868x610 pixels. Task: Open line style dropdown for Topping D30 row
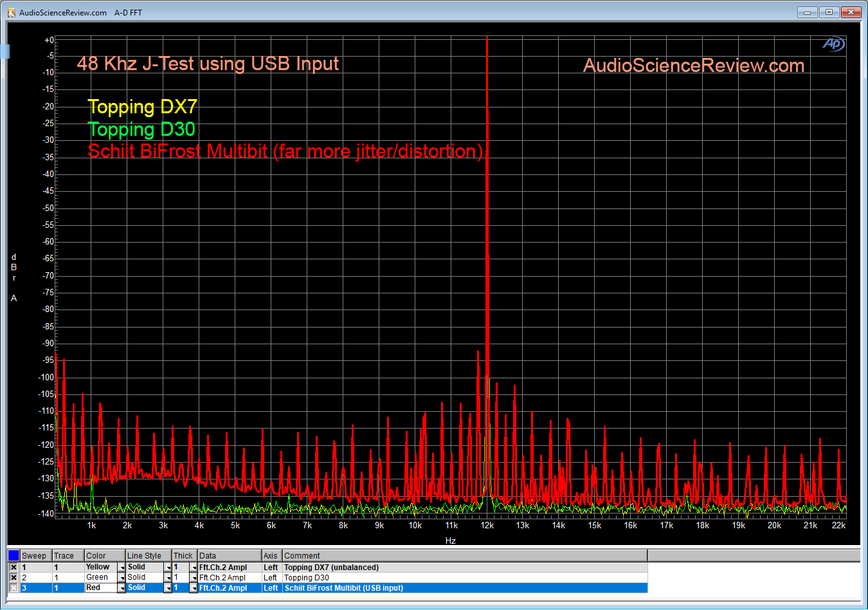point(168,578)
